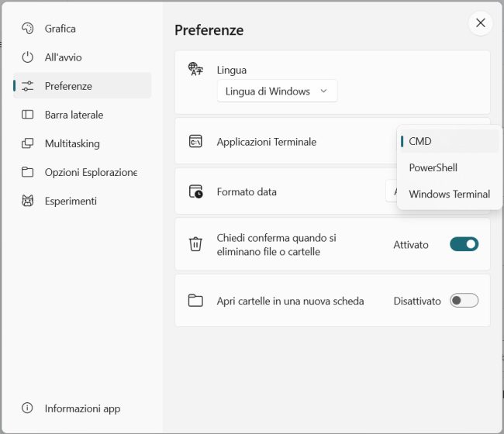The image size is (504, 434).
Task: Click the Preferenze sliders icon in sidebar
Action: [x=28, y=86]
